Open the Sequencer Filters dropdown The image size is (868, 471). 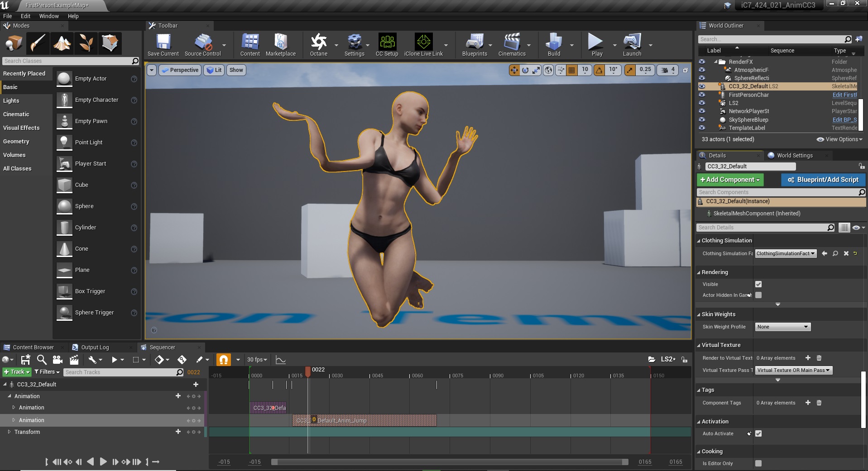click(47, 372)
